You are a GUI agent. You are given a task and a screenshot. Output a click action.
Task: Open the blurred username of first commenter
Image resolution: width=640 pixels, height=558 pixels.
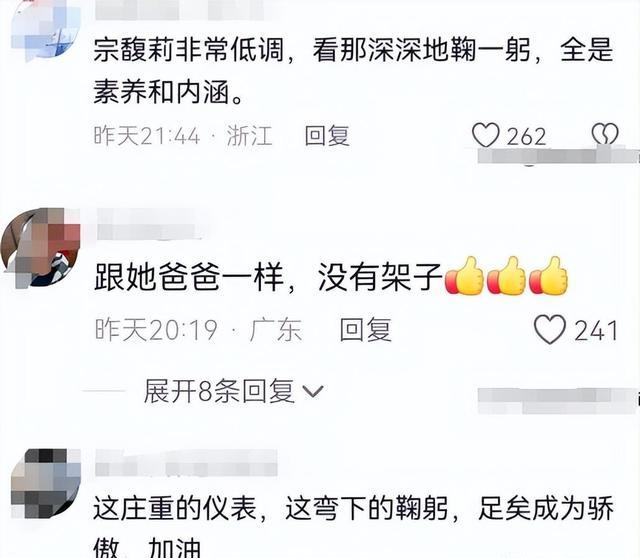coord(180,10)
